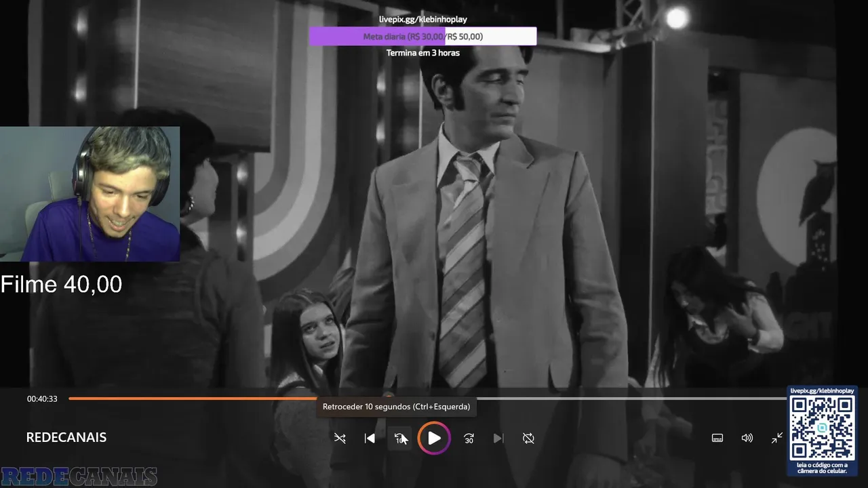Click the volume speaker icon
868x488 pixels.
[x=747, y=438]
